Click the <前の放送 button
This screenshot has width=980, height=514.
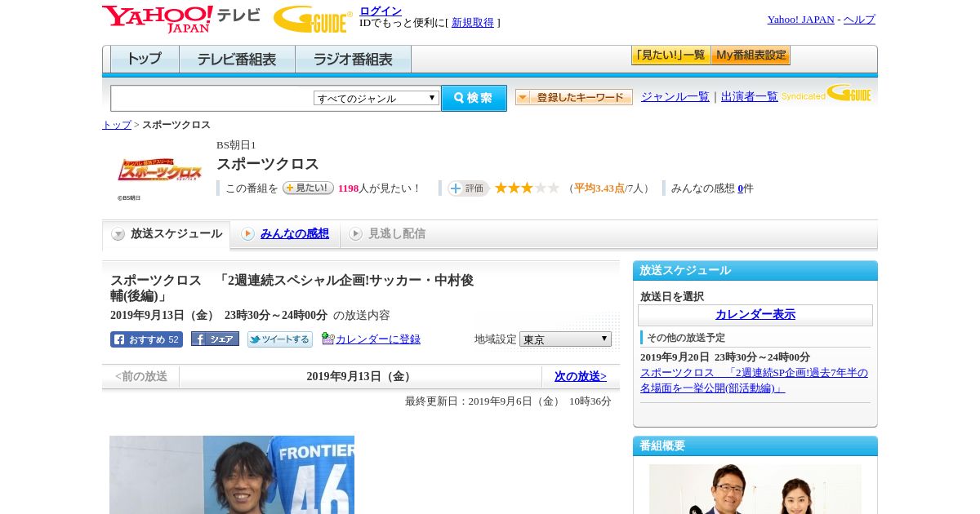coord(141,376)
